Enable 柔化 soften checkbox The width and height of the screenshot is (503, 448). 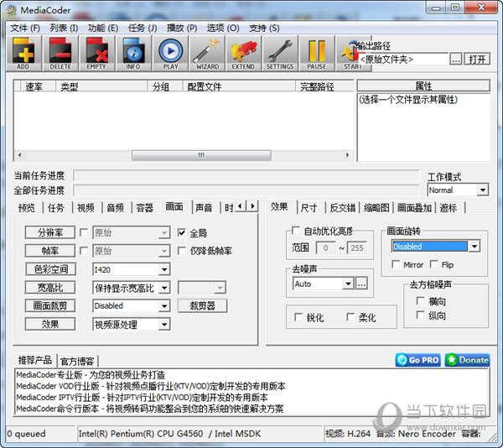350,317
